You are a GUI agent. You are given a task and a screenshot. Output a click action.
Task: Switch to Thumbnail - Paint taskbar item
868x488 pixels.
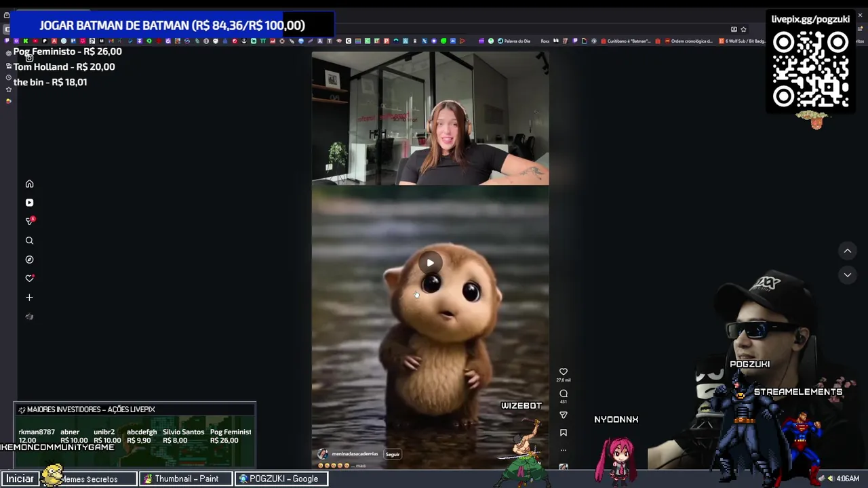pyautogui.click(x=186, y=479)
